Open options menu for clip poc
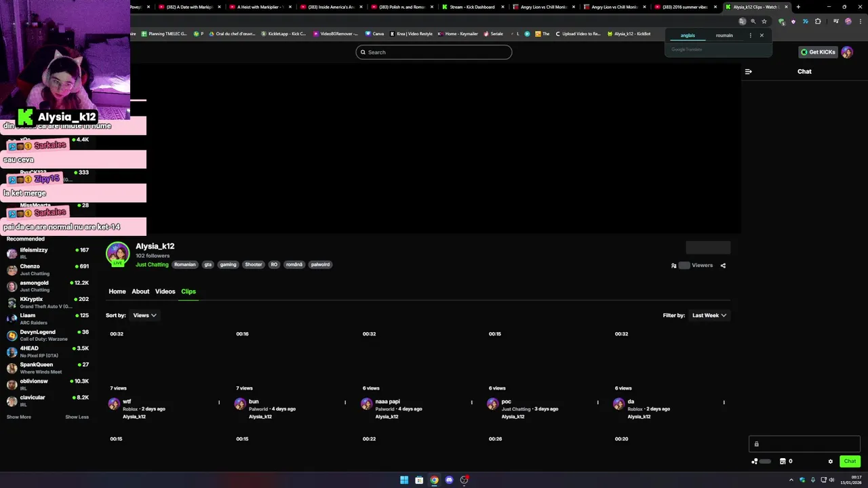 [x=597, y=403]
